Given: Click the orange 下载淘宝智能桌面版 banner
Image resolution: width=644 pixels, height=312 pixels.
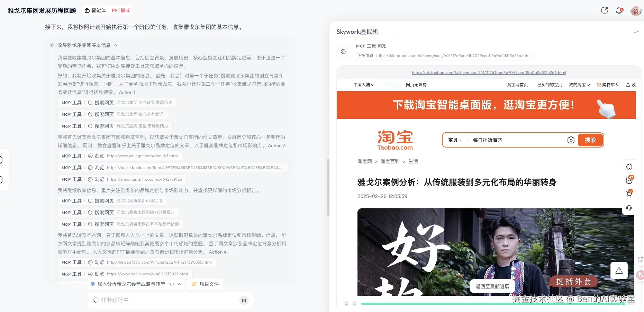Looking at the screenshot, I should pos(486,105).
